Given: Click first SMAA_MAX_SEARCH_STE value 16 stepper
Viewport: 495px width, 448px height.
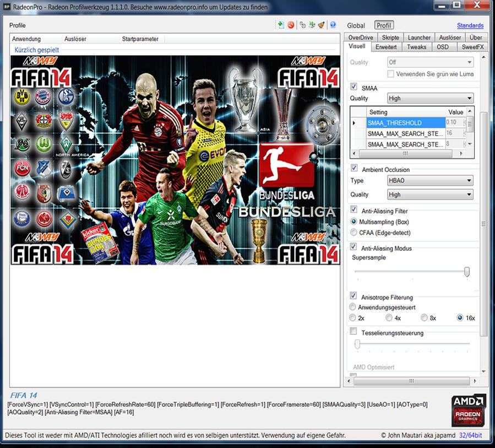Looking at the screenshot, I should click(464, 133).
